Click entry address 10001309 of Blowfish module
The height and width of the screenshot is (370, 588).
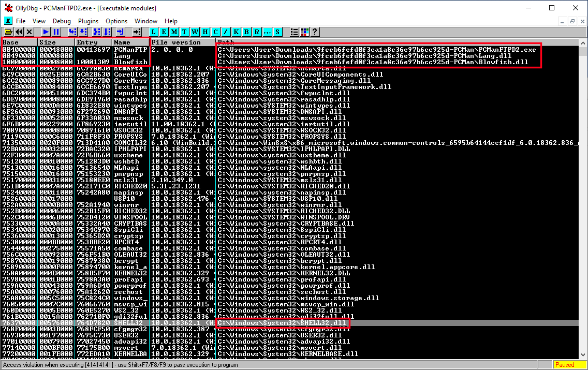(93, 62)
